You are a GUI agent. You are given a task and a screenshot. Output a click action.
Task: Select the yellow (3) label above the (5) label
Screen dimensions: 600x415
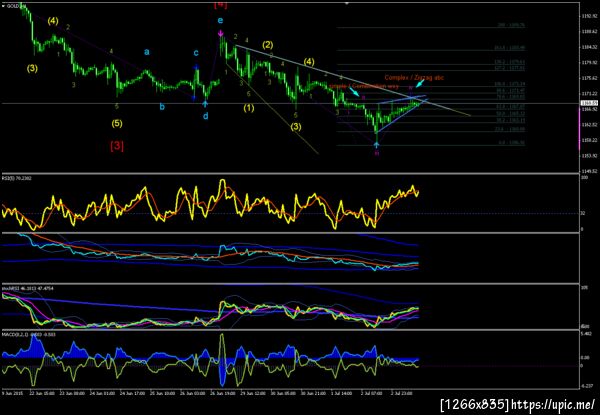(32, 69)
